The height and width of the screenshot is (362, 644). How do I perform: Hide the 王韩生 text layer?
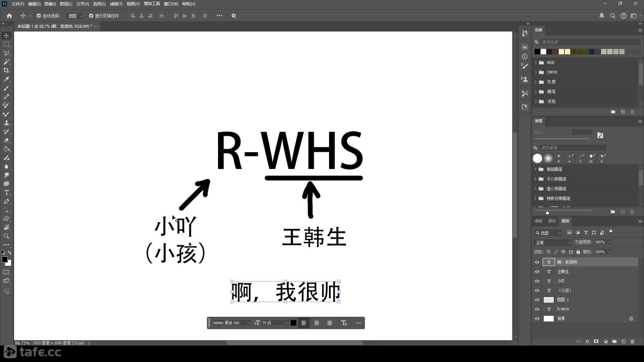(x=537, y=271)
